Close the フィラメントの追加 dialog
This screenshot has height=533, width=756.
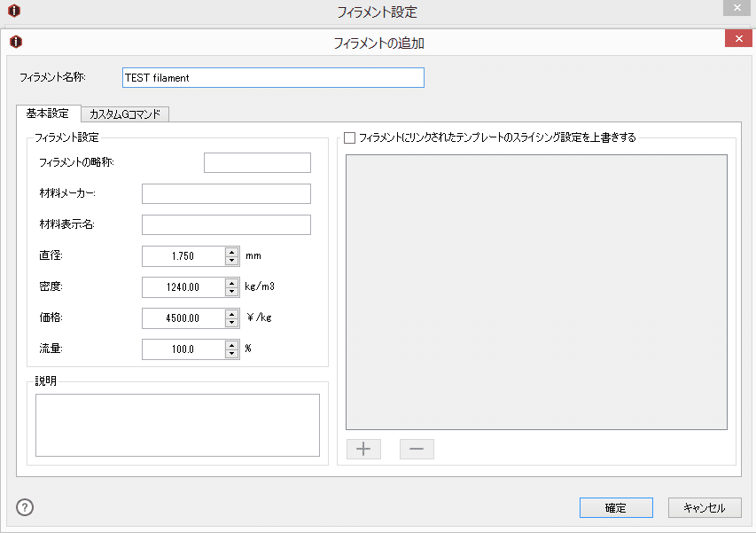click(x=738, y=38)
